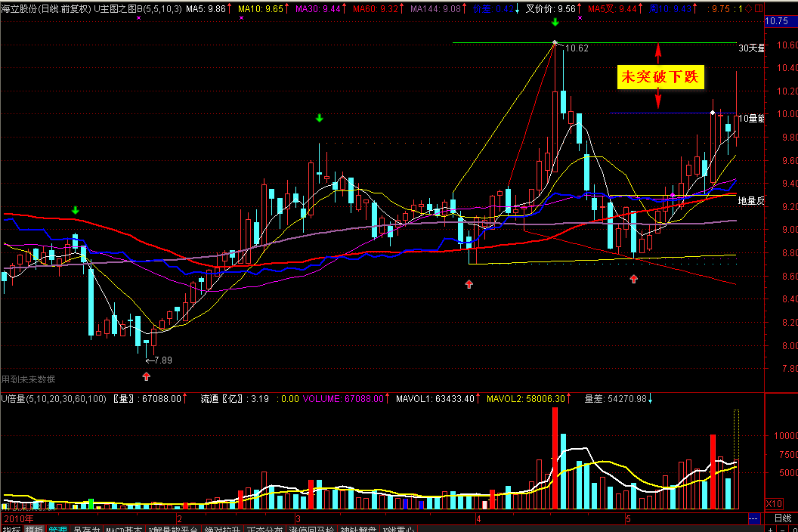Image resolution: width=798 pixels, height=532 pixels.
Task: Click the month 5 time axis marker
Action: point(628,518)
